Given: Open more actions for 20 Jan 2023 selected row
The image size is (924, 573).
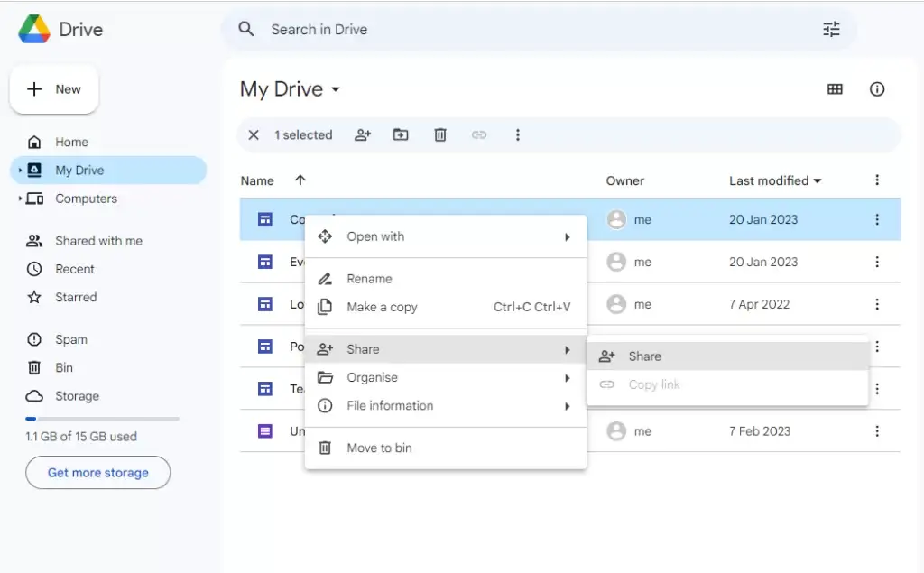Looking at the screenshot, I should pos(877,219).
